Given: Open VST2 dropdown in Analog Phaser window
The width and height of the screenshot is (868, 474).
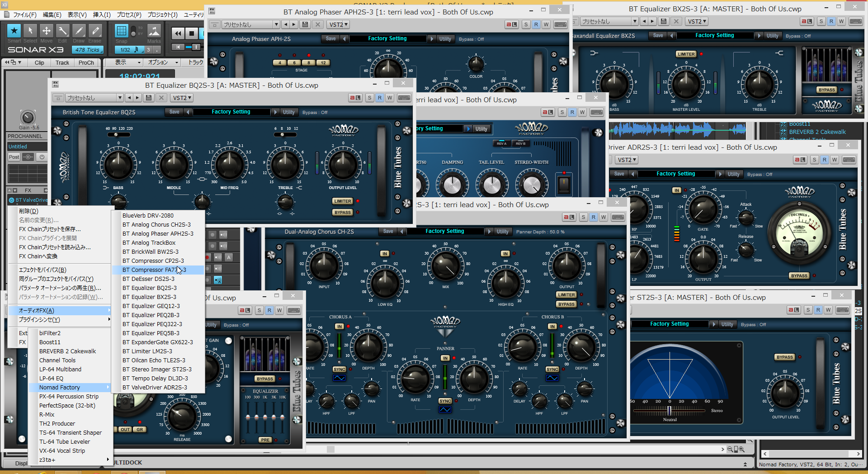Looking at the screenshot, I should pos(339,24).
